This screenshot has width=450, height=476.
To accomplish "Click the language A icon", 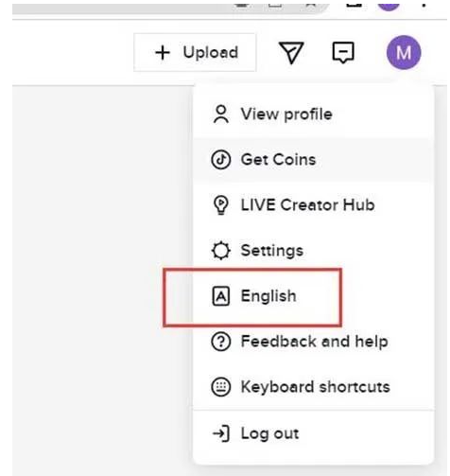I will [221, 296].
